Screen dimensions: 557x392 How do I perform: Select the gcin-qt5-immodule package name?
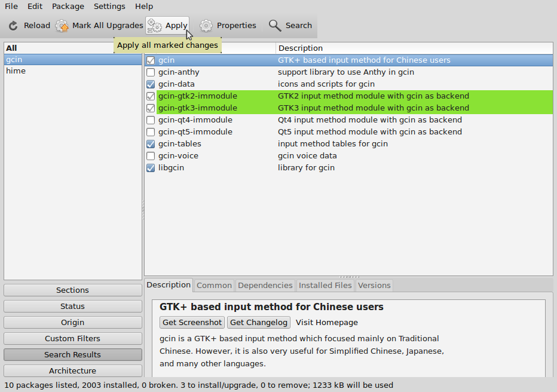pyautogui.click(x=195, y=131)
